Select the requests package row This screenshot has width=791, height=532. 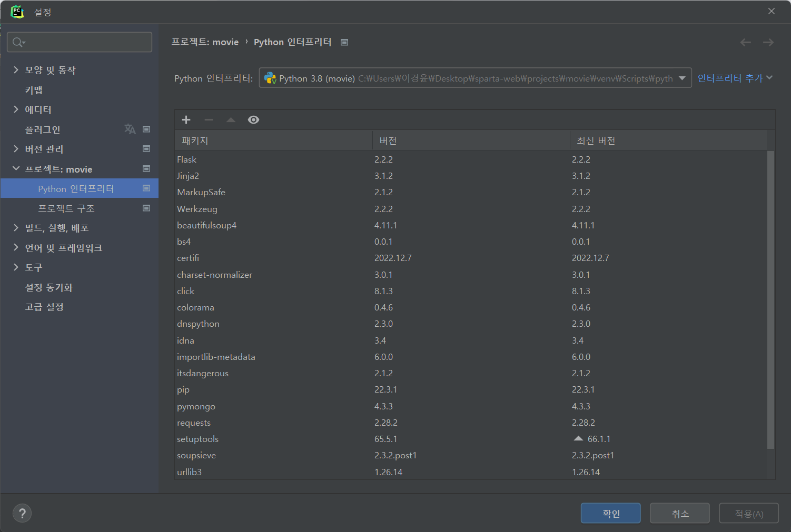tap(471, 423)
